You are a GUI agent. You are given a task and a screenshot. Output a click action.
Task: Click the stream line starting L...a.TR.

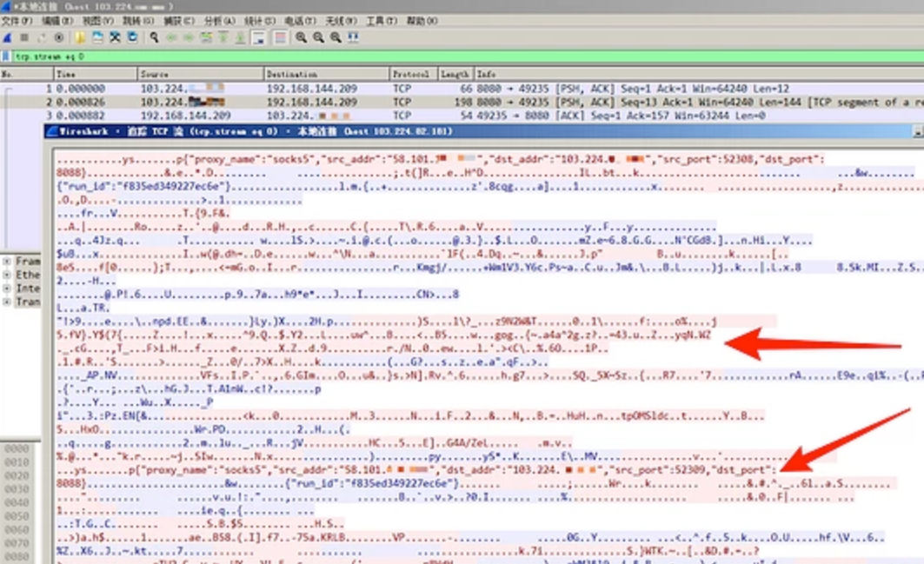click(x=83, y=308)
